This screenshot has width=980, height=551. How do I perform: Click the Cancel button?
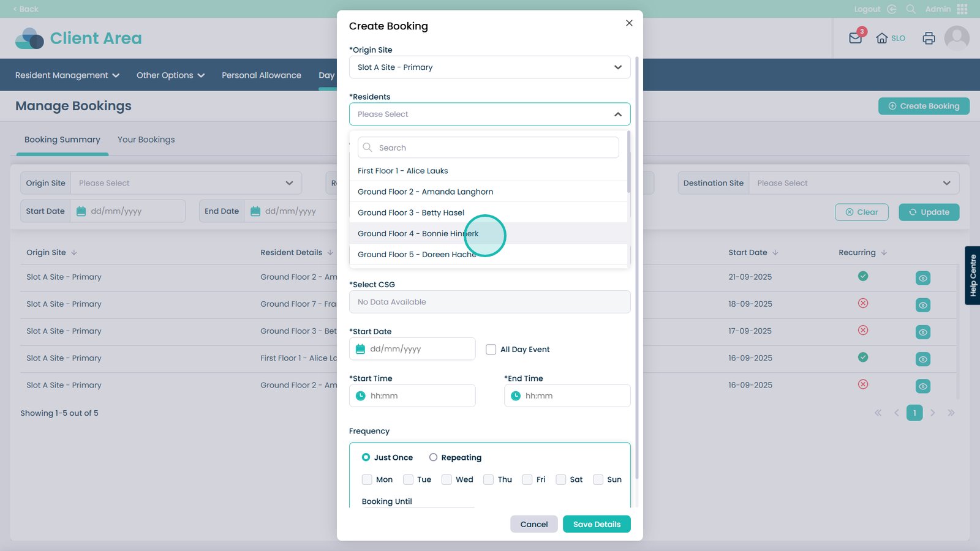pos(533,524)
